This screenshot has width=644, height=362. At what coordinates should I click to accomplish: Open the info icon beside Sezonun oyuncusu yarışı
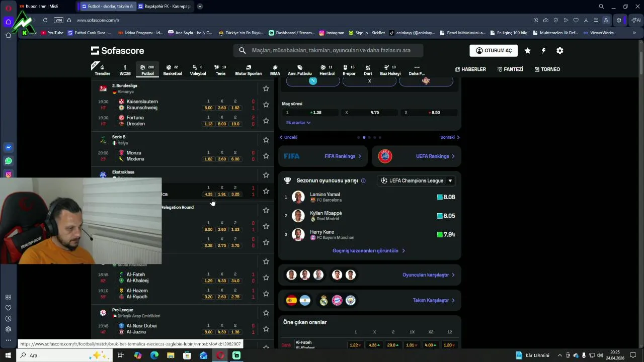(363, 180)
